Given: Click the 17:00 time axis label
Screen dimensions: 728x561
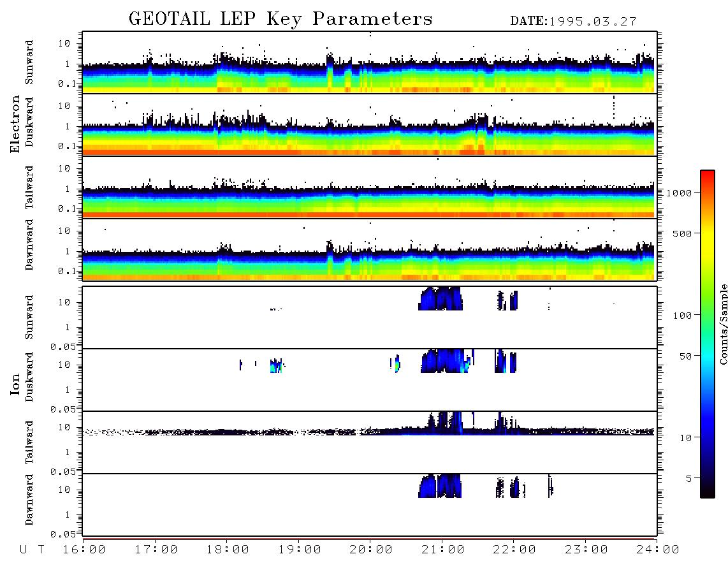Looking at the screenshot, I should point(156,550).
